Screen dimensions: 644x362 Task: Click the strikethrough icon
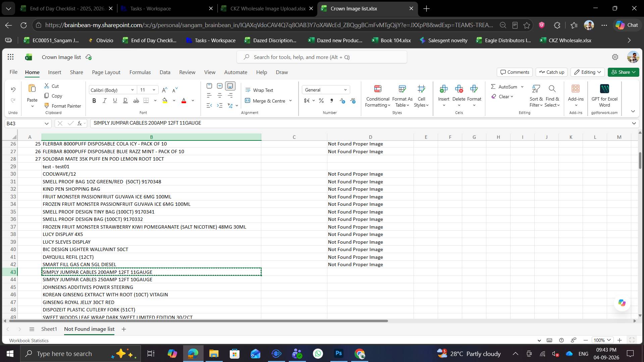136,101
